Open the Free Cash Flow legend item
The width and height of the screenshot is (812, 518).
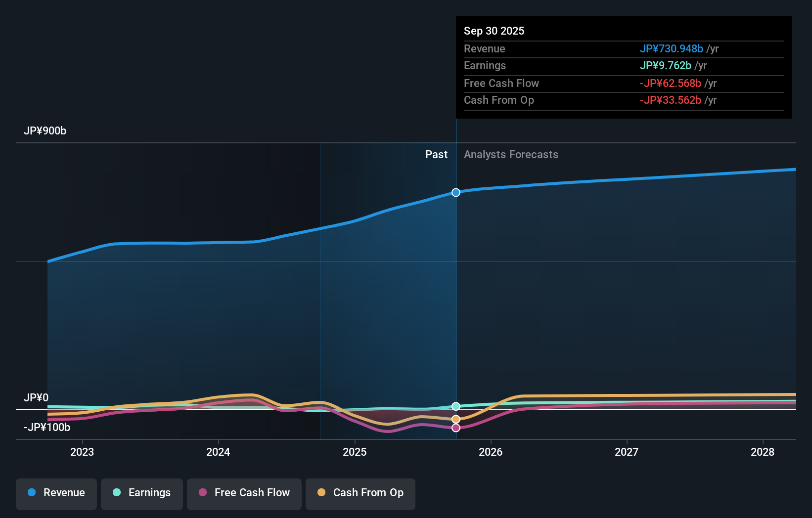pyautogui.click(x=244, y=493)
